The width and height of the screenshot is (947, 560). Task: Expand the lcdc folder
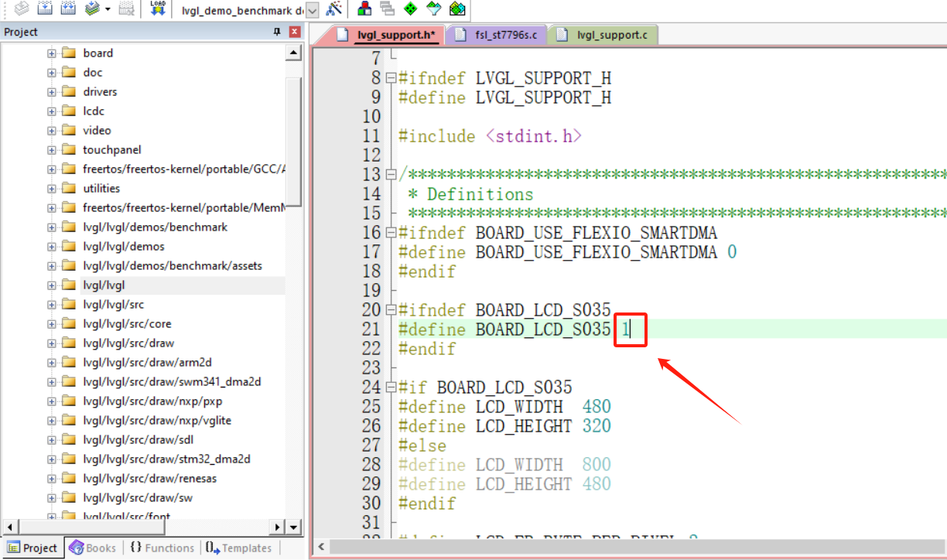51,111
